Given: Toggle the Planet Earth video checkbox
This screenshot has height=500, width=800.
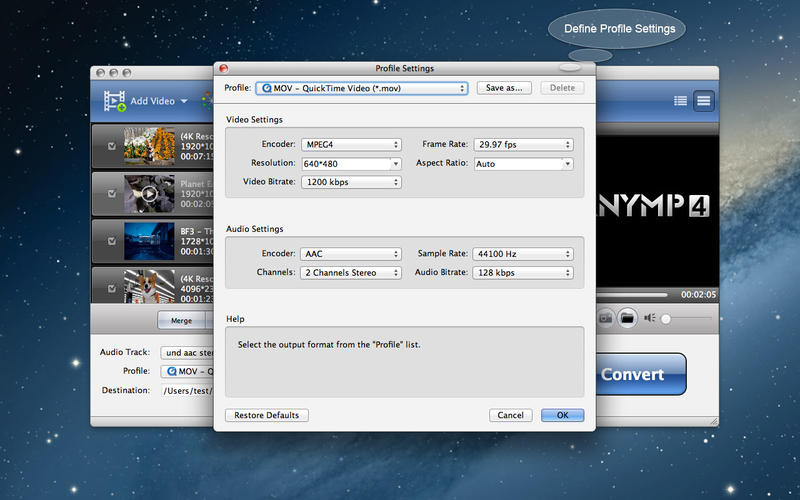Looking at the screenshot, I should point(111,193).
